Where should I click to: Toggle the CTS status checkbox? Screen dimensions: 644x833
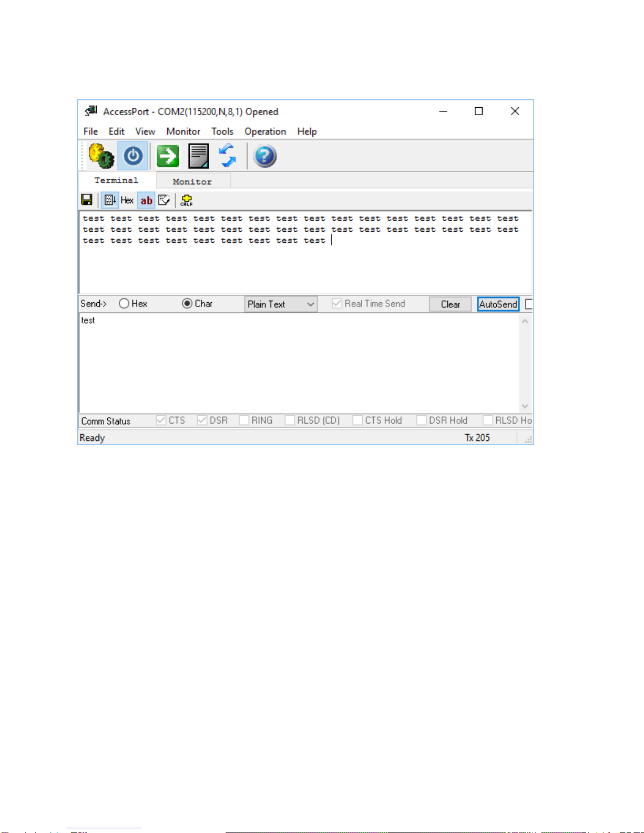[x=161, y=420]
